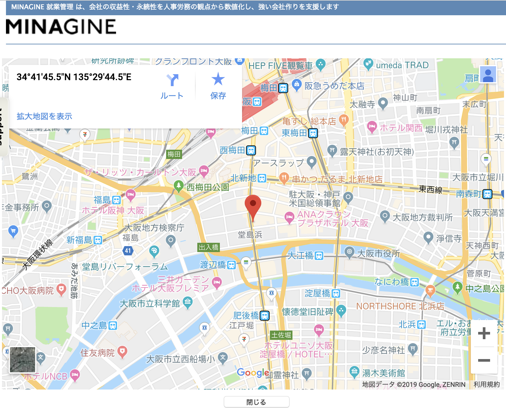Open the 拡大地図を表示 link
Screen dimensions: 506x420
(44, 116)
